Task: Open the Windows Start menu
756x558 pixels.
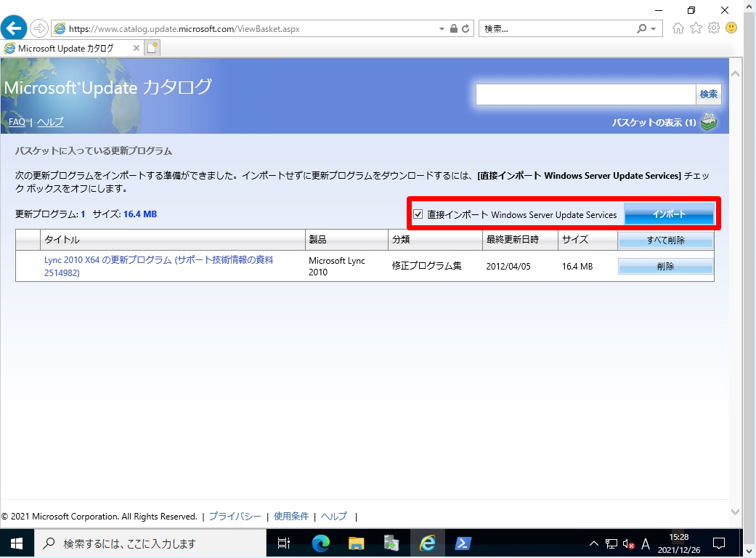Action: coord(17,543)
